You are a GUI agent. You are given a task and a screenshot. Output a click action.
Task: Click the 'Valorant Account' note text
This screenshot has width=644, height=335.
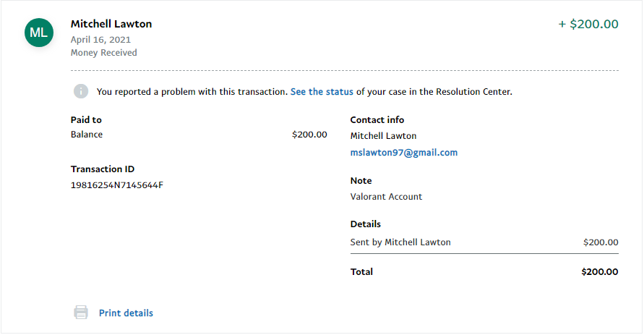(386, 196)
